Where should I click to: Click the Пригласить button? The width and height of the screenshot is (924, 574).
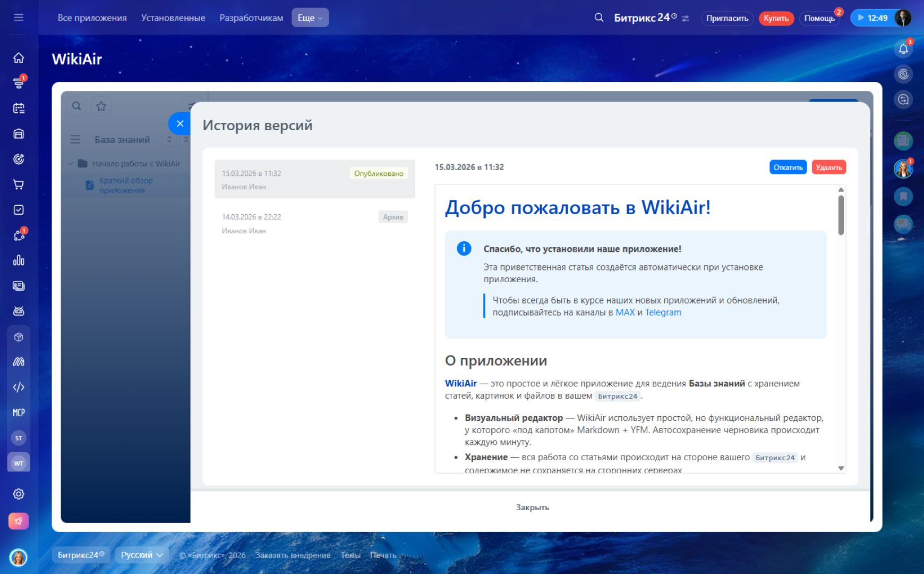pyautogui.click(x=727, y=18)
